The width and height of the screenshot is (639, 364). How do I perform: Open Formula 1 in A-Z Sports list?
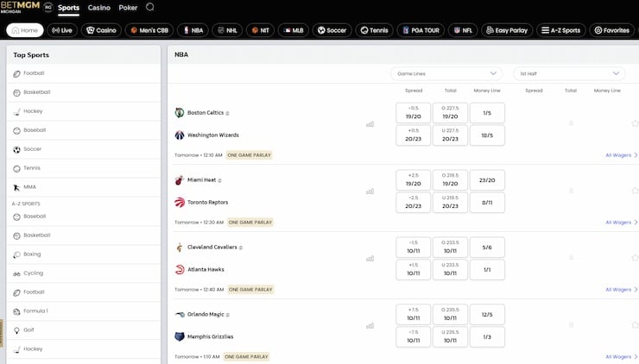point(84,311)
